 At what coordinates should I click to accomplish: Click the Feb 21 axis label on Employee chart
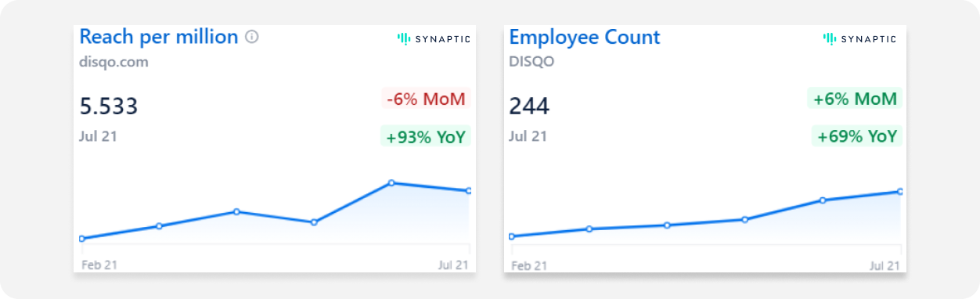528,265
